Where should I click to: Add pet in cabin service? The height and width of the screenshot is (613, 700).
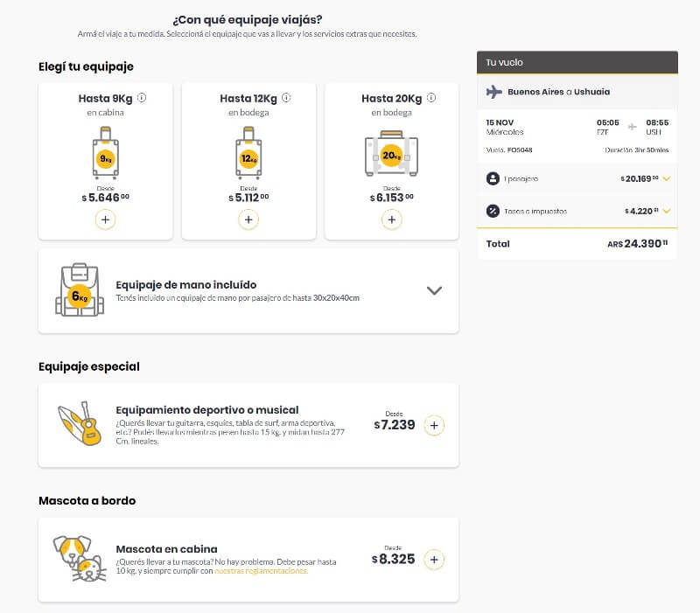click(434, 560)
